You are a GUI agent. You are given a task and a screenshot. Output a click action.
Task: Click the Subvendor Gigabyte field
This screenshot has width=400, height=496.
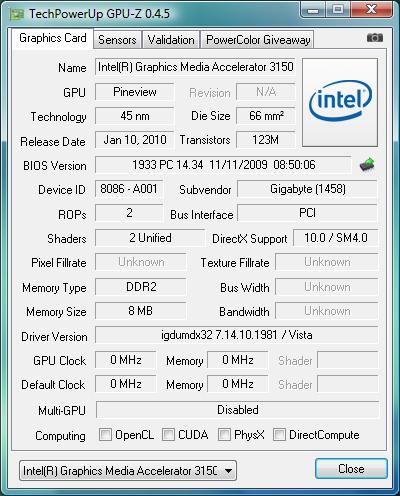307,189
